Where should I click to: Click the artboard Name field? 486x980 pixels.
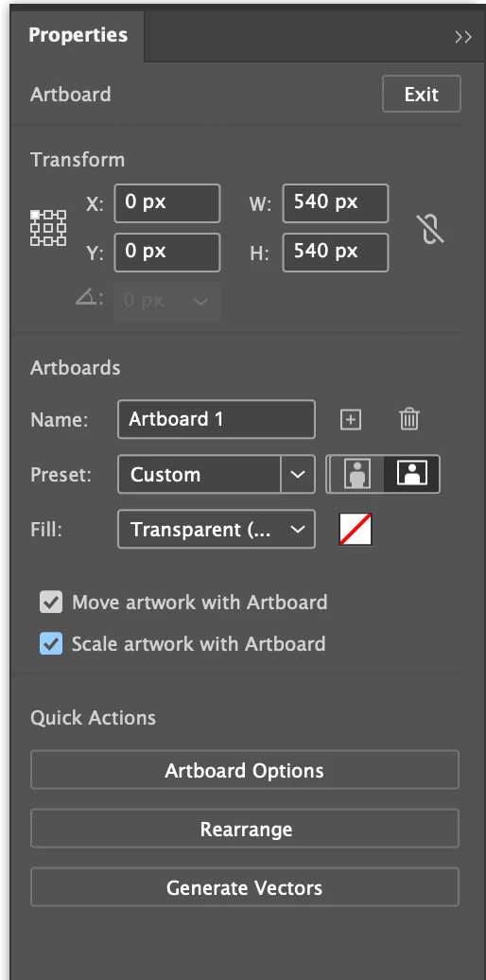(217, 419)
